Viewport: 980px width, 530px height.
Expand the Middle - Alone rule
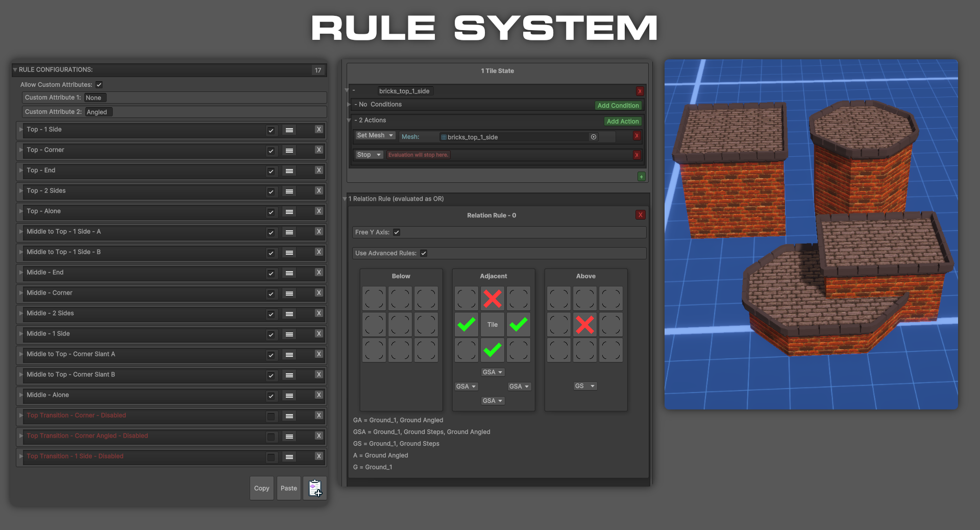[21, 395]
